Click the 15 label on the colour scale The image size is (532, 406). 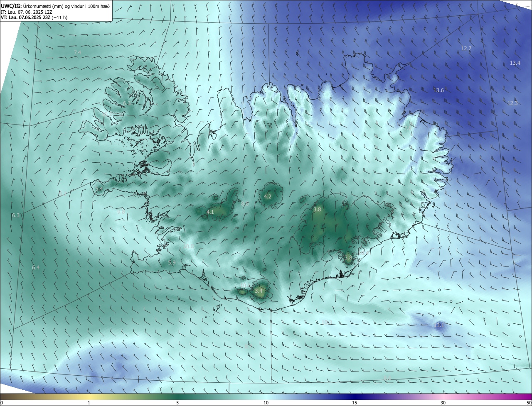tap(355, 403)
